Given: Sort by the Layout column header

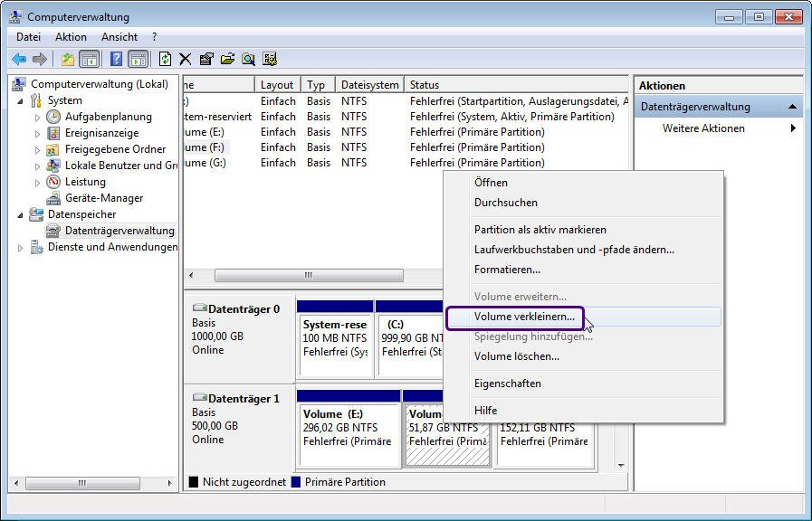Looking at the screenshot, I should click(278, 85).
